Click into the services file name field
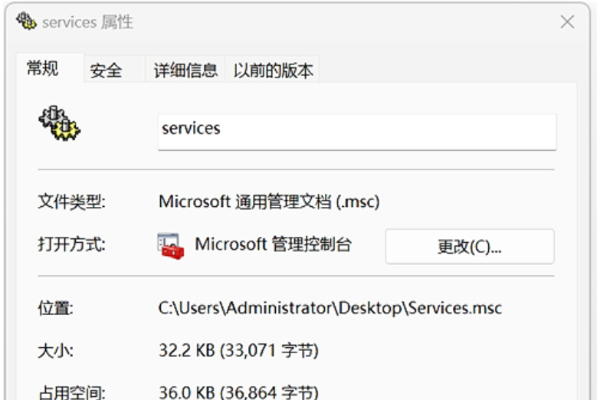600x400 pixels. [357, 132]
